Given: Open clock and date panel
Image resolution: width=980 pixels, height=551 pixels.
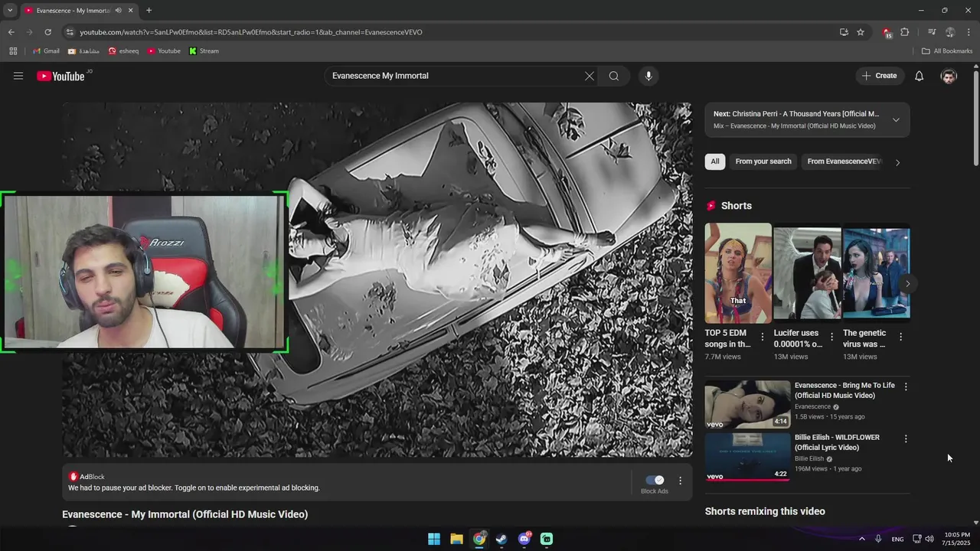Looking at the screenshot, I should tap(958, 539).
